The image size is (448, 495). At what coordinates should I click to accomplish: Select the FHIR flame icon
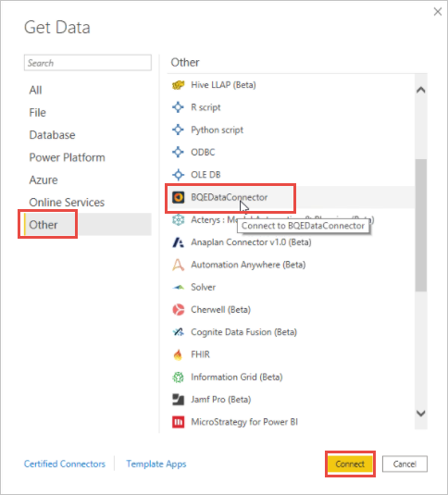pyautogui.click(x=178, y=354)
